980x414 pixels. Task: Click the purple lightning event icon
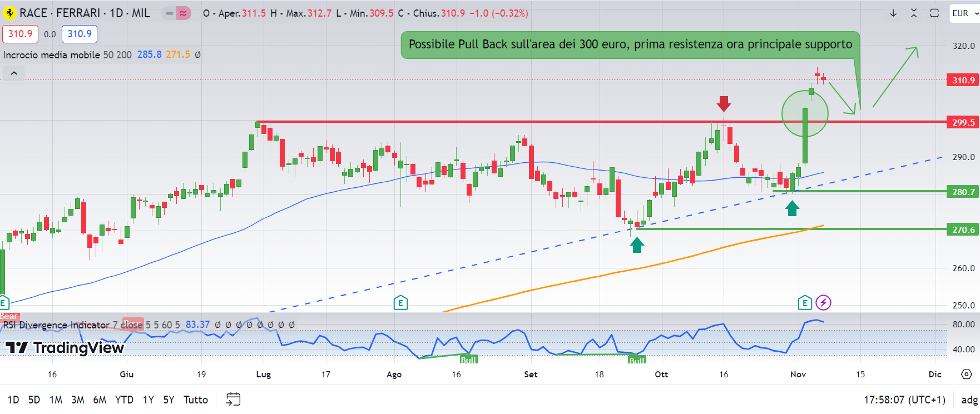[x=824, y=303]
